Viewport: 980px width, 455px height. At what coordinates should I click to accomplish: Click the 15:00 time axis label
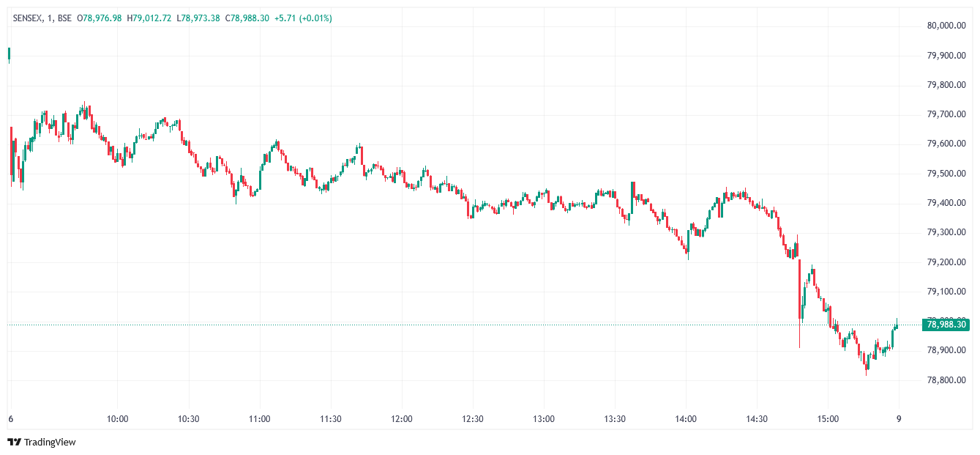click(828, 419)
